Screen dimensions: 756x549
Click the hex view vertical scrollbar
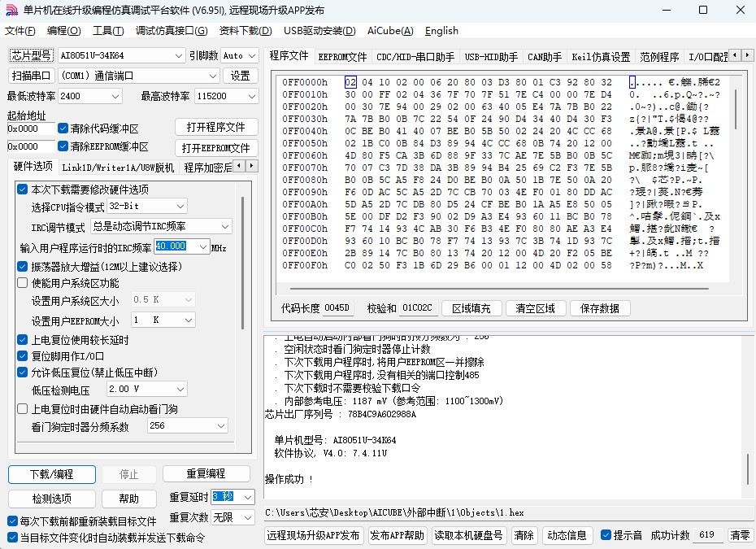pos(735,108)
